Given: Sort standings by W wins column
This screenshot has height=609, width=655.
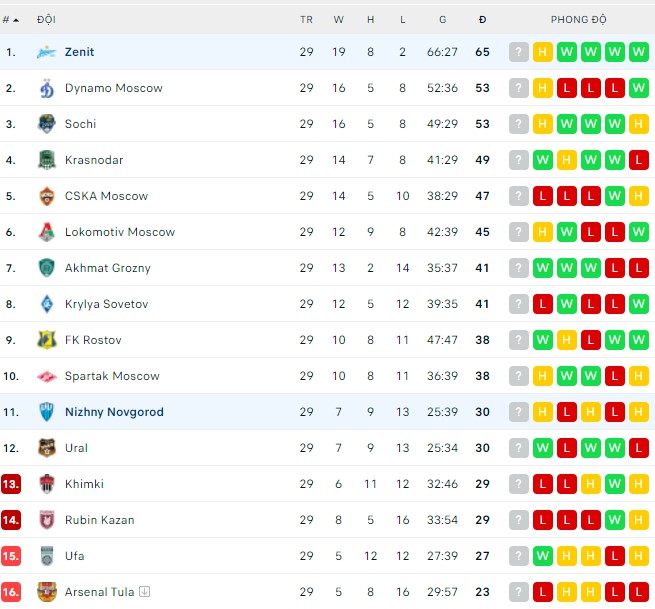Looking at the screenshot, I should coord(339,20).
